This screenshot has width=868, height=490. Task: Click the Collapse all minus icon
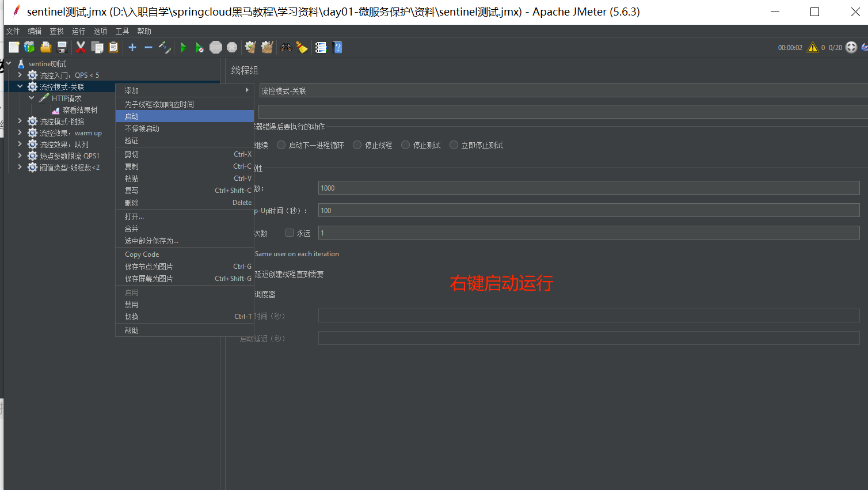149,47
